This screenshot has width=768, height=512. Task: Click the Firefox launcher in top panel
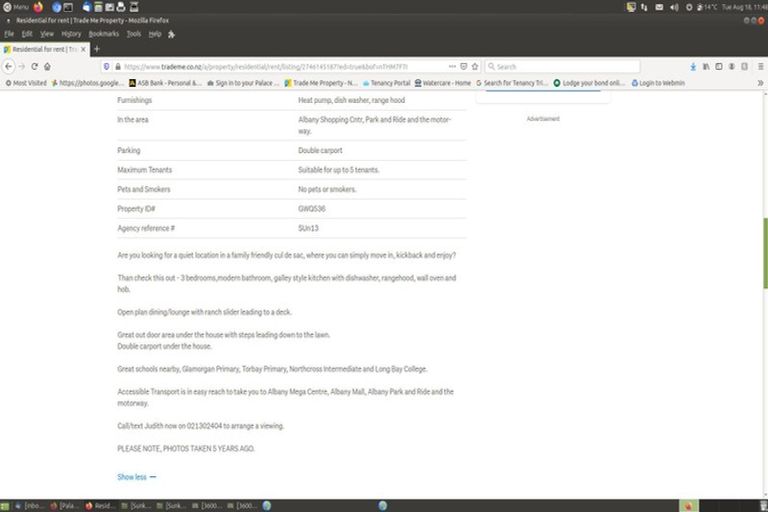coord(39,6)
